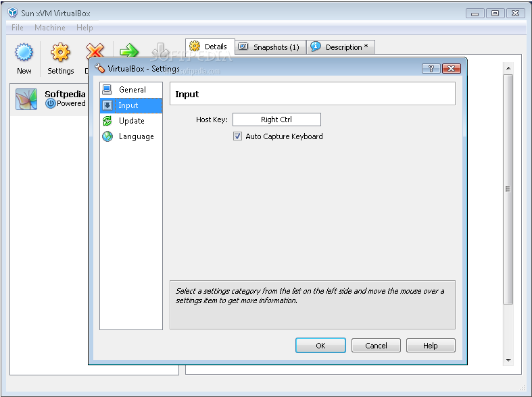Switch to the Snapshots (1) tab
The height and width of the screenshot is (397, 532).
(x=270, y=47)
